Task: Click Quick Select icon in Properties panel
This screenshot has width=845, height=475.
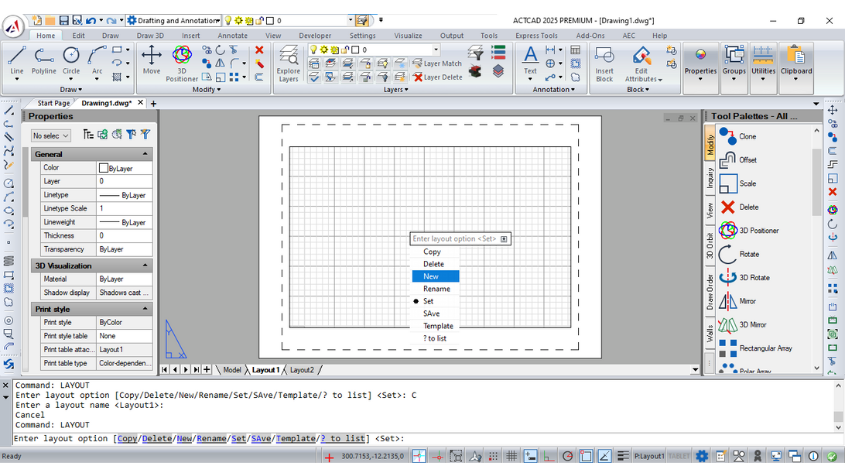Action: pos(145,135)
